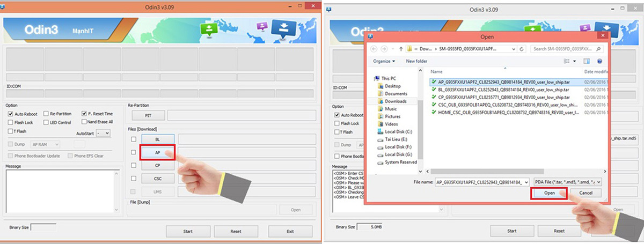
Task: Click the CSC file button
Action: tap(157, 179)
